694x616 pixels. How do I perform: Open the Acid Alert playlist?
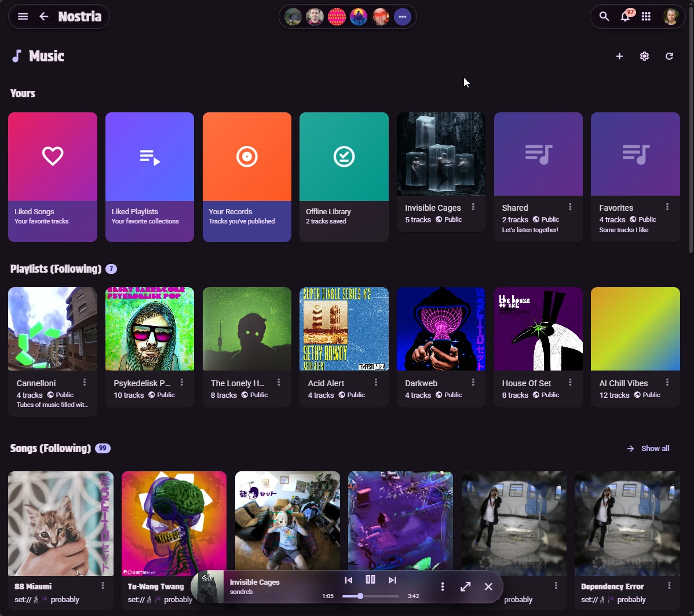[x=344, y=328]
